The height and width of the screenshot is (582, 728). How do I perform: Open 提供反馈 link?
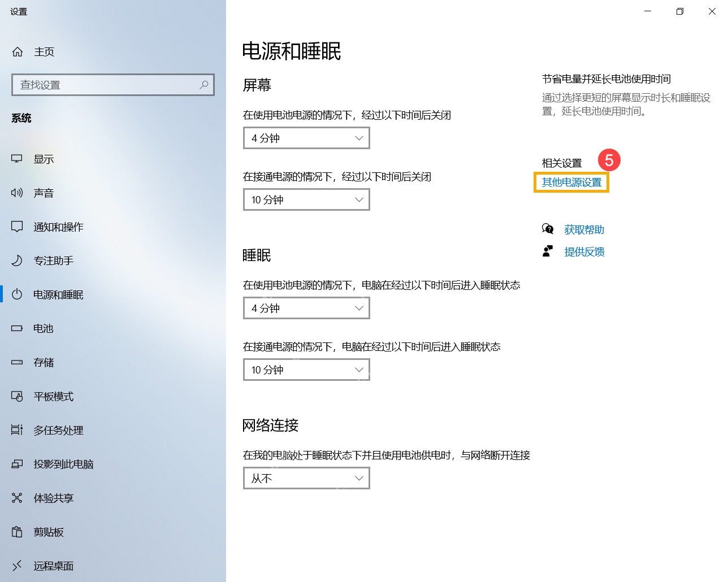click(x=584, y=252)
